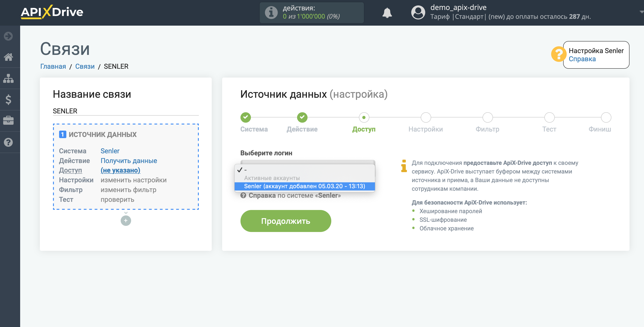The image size is (644, 327).
Task: Open the notifications bell
Action: click(387, 12)
